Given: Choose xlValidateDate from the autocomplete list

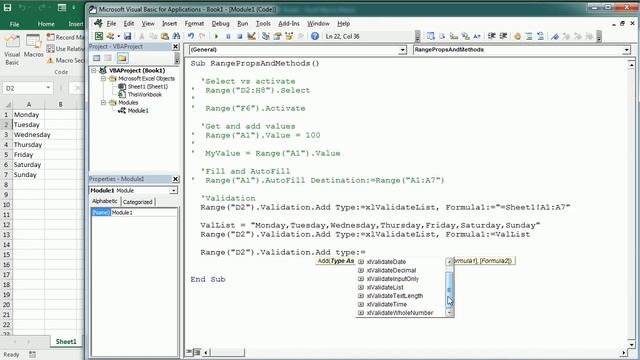Looking at the screenshot, I should pos(386,262).
